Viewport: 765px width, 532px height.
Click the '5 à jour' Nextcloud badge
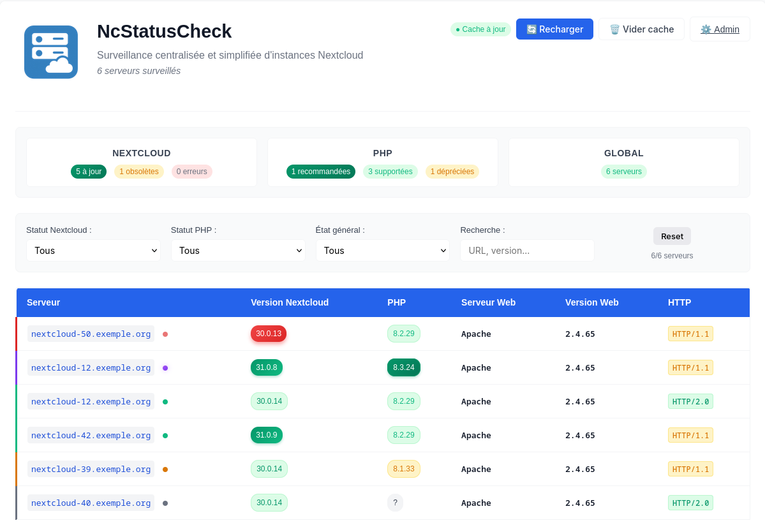[89, 172]
